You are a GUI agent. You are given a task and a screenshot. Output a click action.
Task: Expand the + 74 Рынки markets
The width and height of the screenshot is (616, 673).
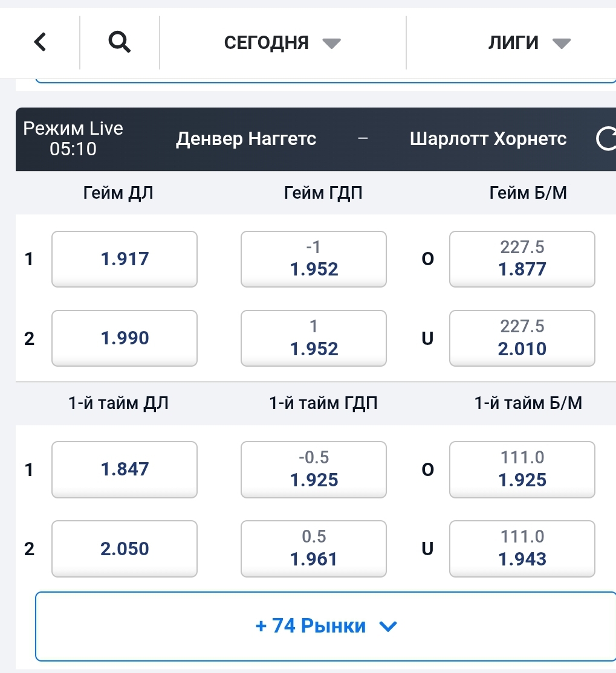(x=326, y=626)
